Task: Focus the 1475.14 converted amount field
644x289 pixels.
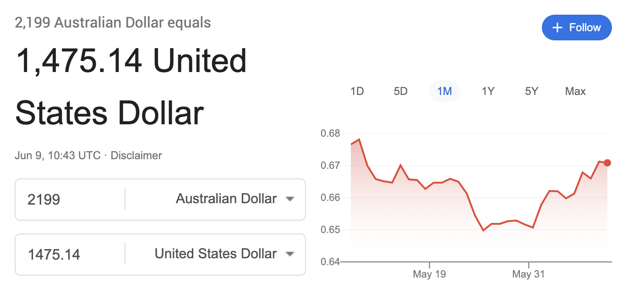Action: point(69,254)
